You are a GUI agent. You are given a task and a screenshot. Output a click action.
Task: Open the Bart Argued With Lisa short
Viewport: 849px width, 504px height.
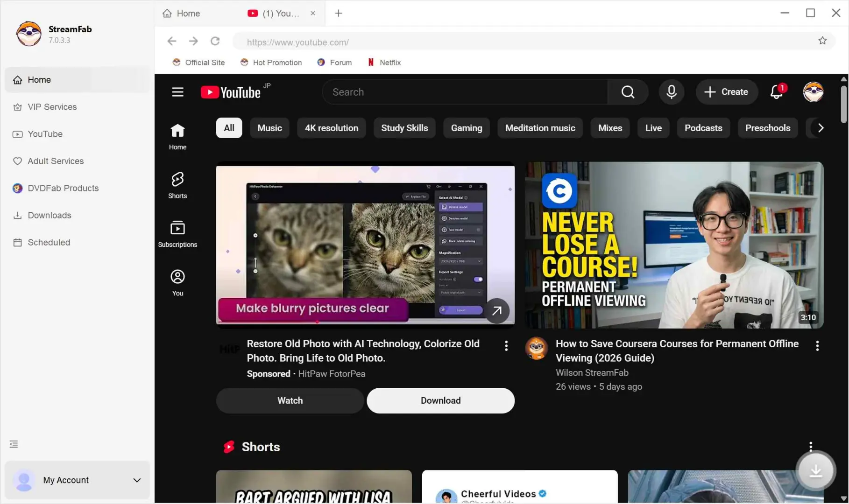(x=314, y=487)
